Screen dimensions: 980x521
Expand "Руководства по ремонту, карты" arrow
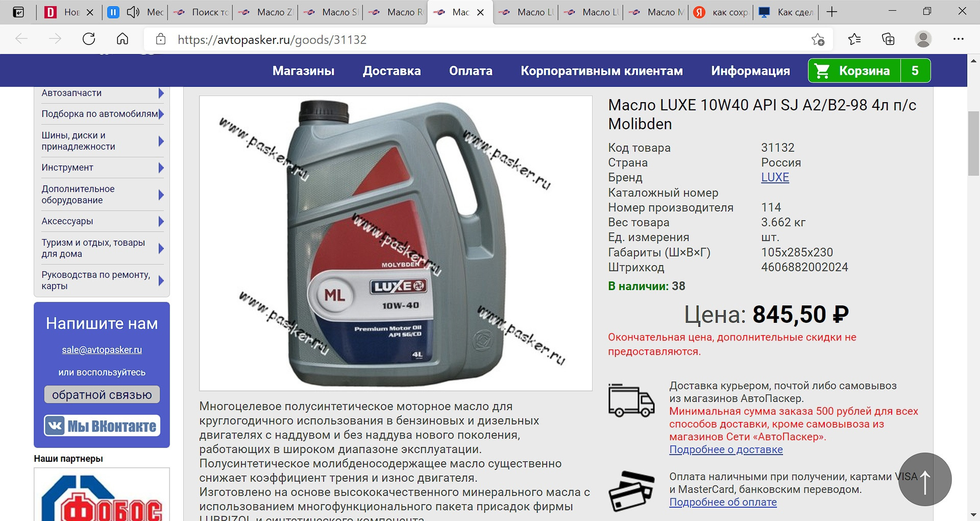[x=161, y=280]
